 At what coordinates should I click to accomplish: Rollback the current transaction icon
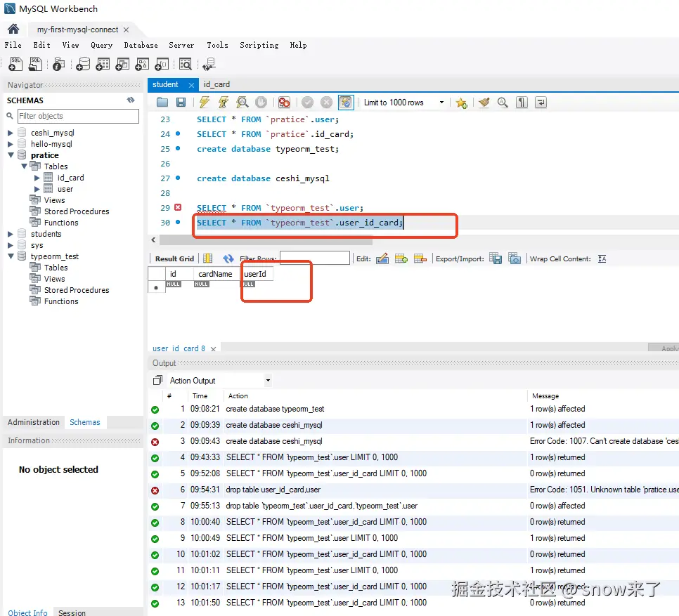pyautogui.click(x=327, y=103)
